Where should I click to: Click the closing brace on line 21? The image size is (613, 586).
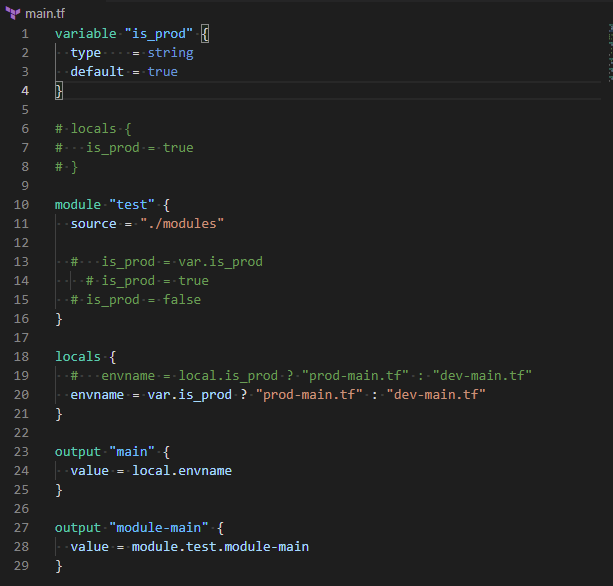(x=59, y=414)
